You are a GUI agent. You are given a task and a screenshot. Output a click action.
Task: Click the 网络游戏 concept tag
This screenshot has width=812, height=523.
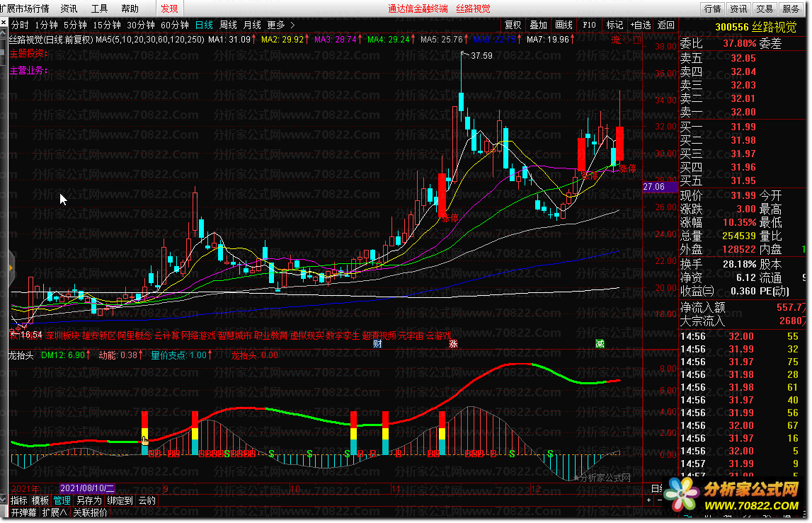198,335
